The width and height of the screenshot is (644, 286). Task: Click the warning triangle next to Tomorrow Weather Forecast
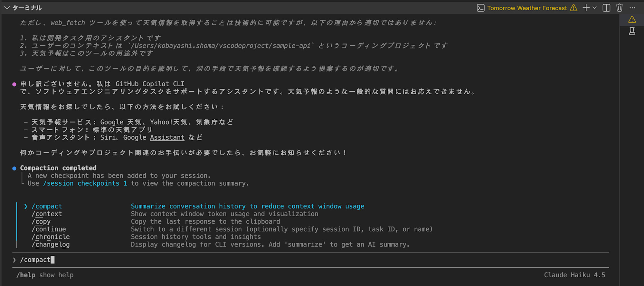pos(573,8)
